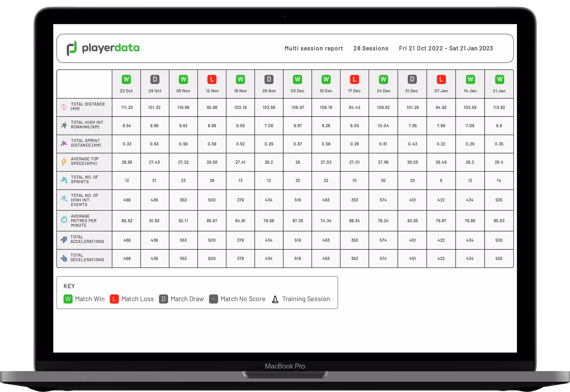Click the 'Match Win' legend label
Image resolution: width=570 pixels, height=392 pixels.
point(90,299)
